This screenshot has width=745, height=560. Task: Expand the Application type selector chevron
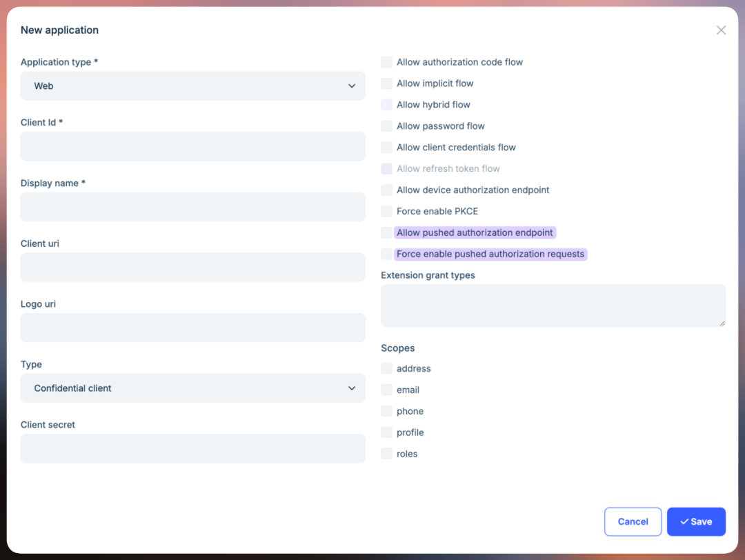tap(352, 86)
